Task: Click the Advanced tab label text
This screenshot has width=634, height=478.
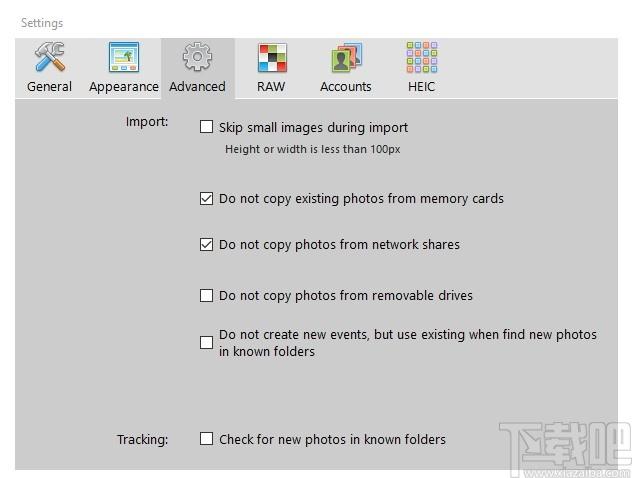Action: pyautogui.click(x=197, y=87)
